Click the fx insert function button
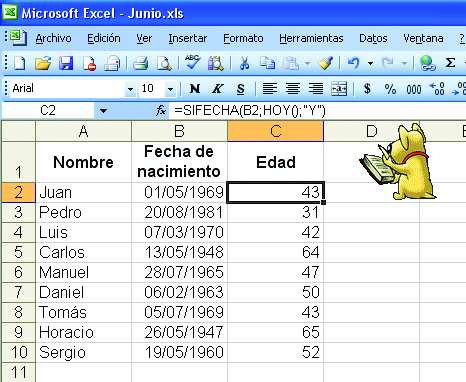Screen dimensions: 466x382 click(161, 110)
